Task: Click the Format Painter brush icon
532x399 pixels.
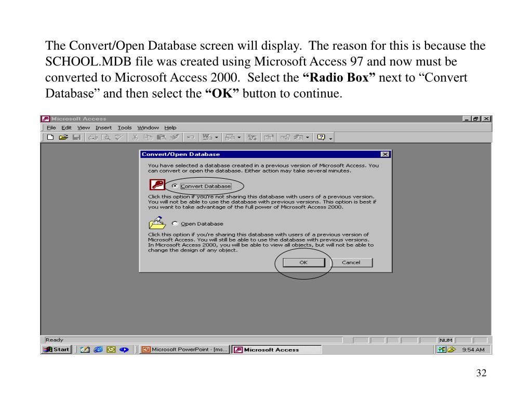Action: coord(175,137)
